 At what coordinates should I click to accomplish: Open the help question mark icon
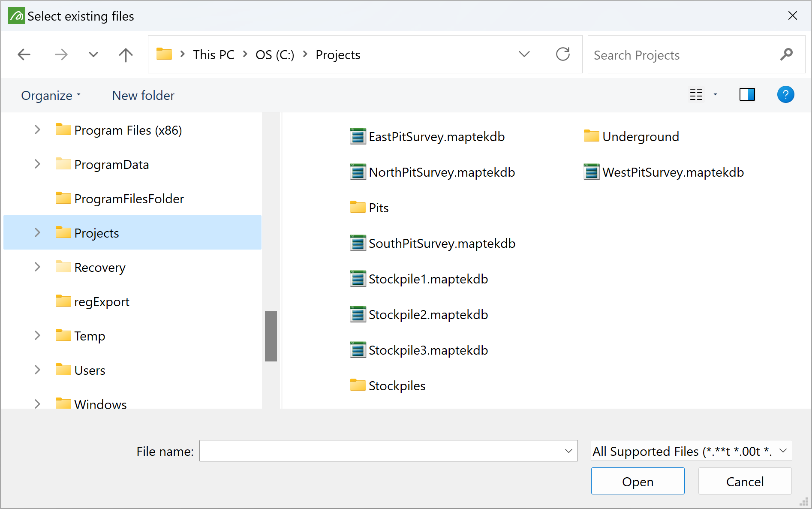pyautogui.click(x=785, y=95)
